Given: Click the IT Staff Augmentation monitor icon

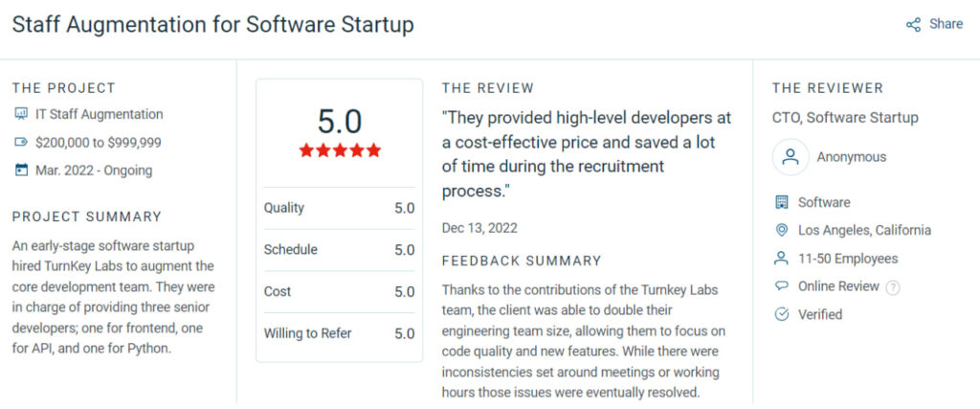Looking at the screenshot, I should tap(21, 114).
